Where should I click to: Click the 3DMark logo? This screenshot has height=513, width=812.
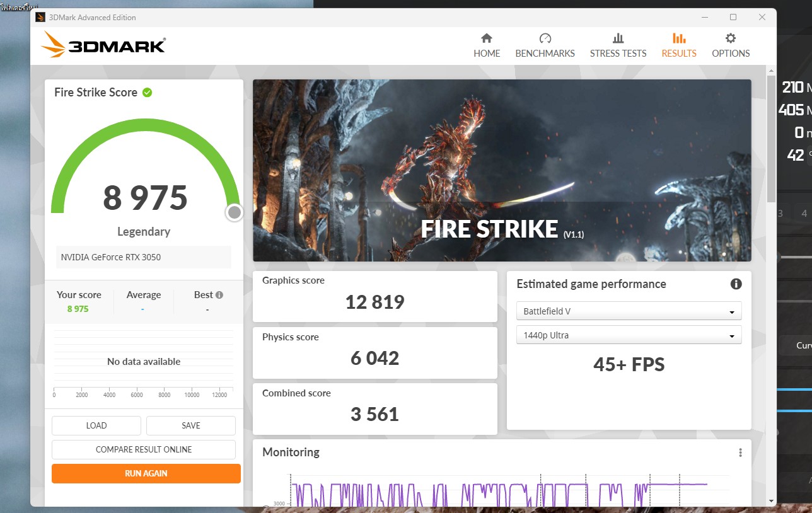click(104, 45)
